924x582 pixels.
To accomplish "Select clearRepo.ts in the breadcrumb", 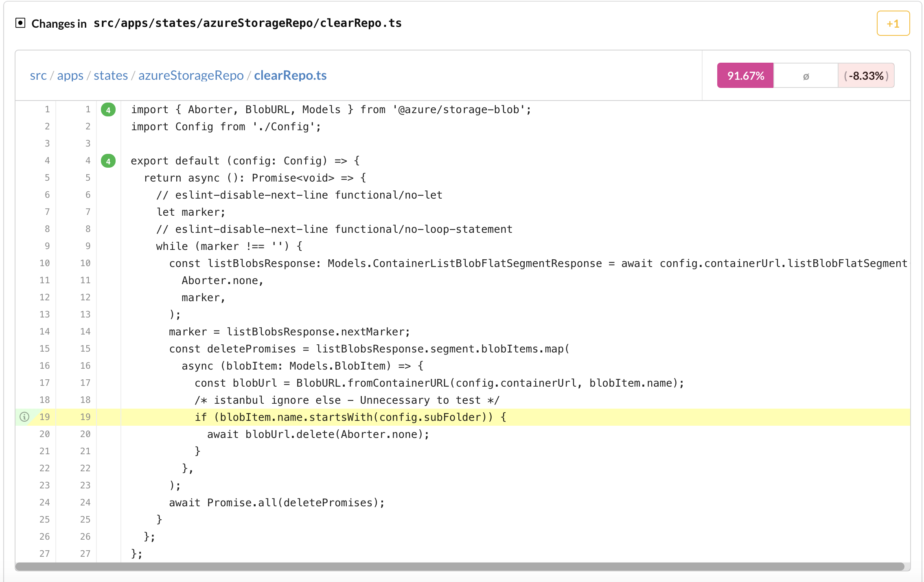I will tap(290, 75).
